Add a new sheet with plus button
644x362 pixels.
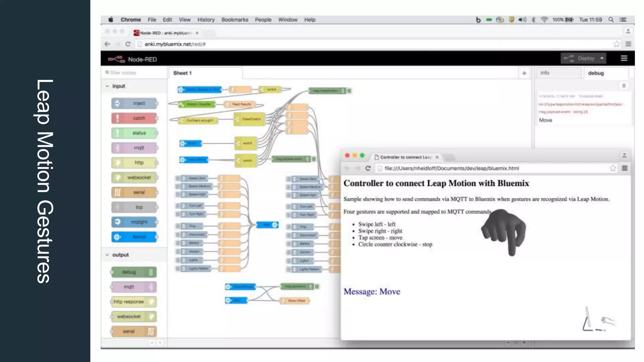click(524, 73)
